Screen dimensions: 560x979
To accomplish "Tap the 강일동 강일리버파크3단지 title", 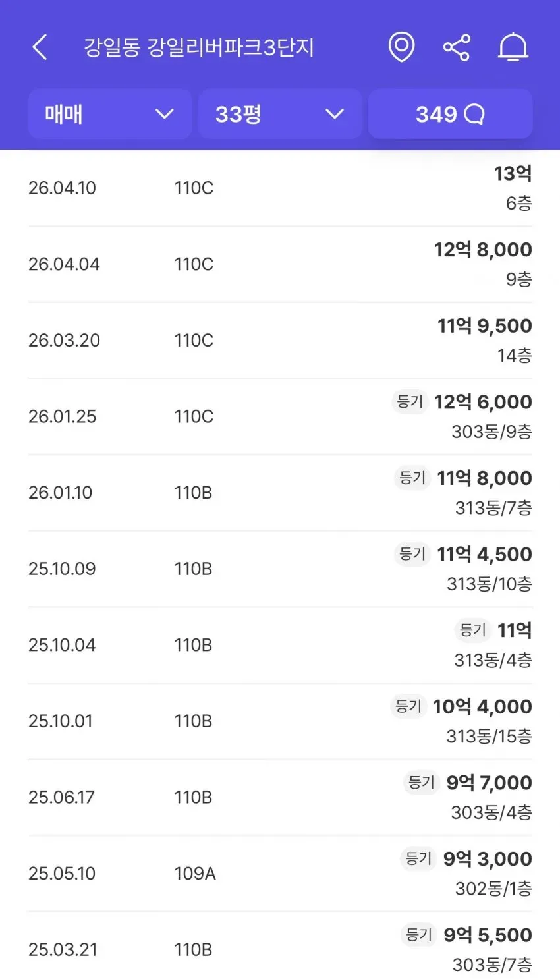I will [198, 47].
